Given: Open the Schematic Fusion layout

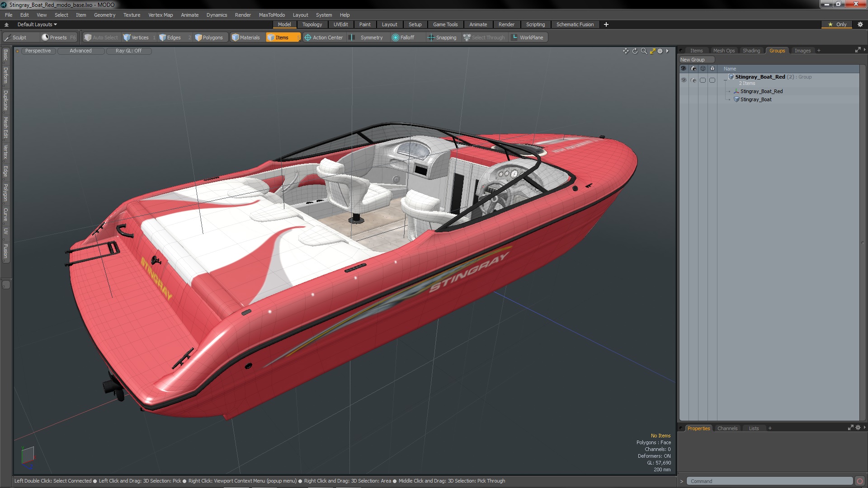Looking at the screenshot, I should coord(575,24).
